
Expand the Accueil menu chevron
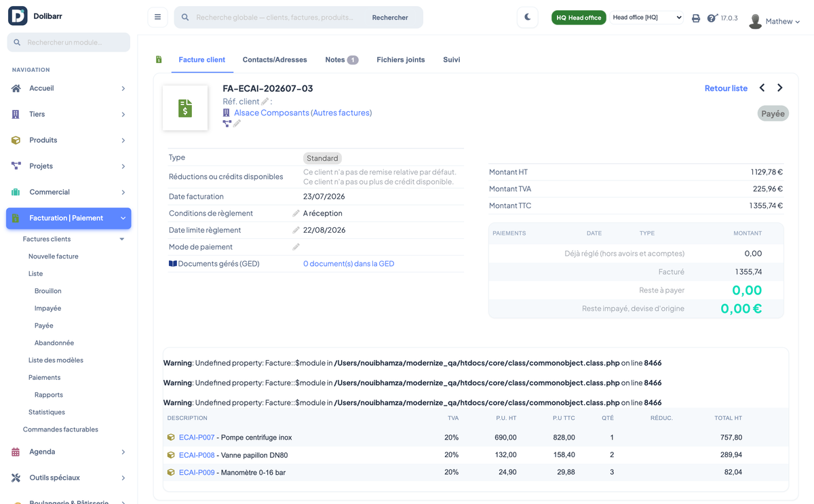point(123,88)
